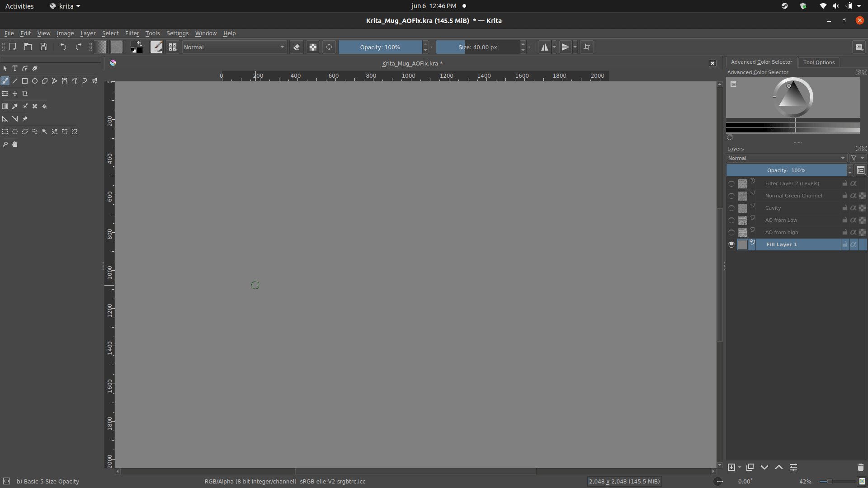This screenshot has width=868, height=488.
Task: Toggle visibility of AO from Low layer
Action: point(731,221)
